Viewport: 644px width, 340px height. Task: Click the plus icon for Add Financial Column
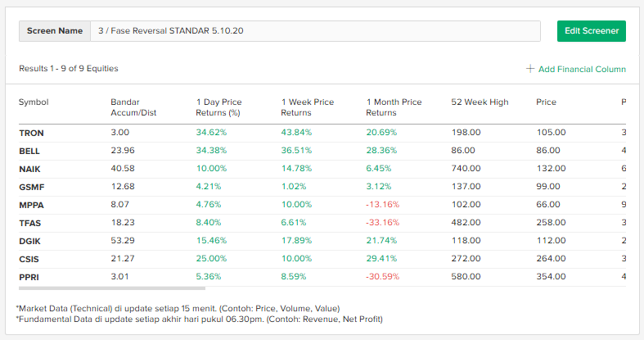[x=530, y=69]
